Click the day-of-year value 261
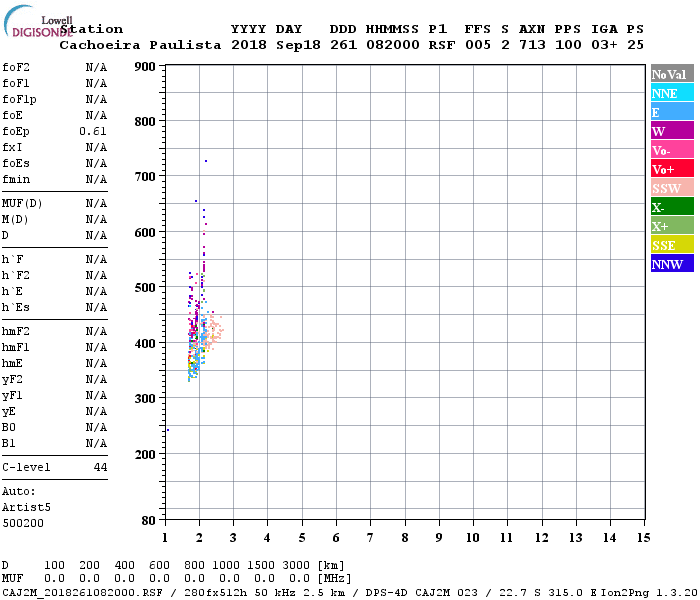Image resolution: width=700 pixels, height=600 pixels. 343,45
